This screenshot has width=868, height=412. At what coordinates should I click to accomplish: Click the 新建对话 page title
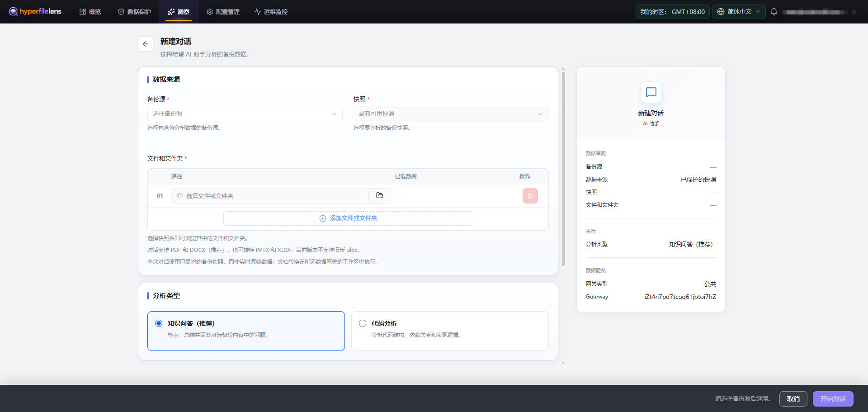tap(176, 42)
